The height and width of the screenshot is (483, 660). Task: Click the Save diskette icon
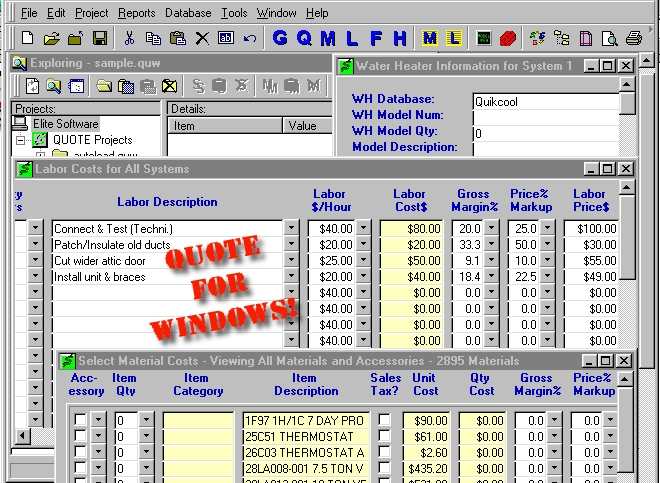[100, 39]
